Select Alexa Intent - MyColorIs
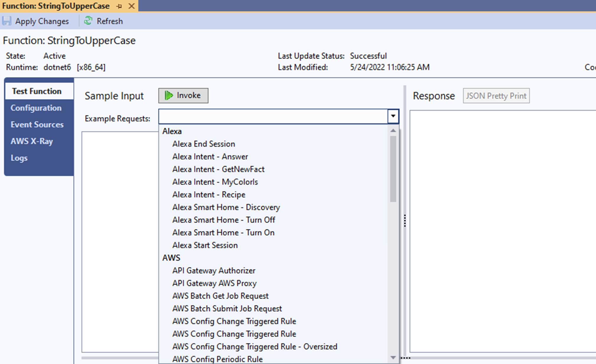This screenshot has width=596, height=364. click(x=215, y=182)
